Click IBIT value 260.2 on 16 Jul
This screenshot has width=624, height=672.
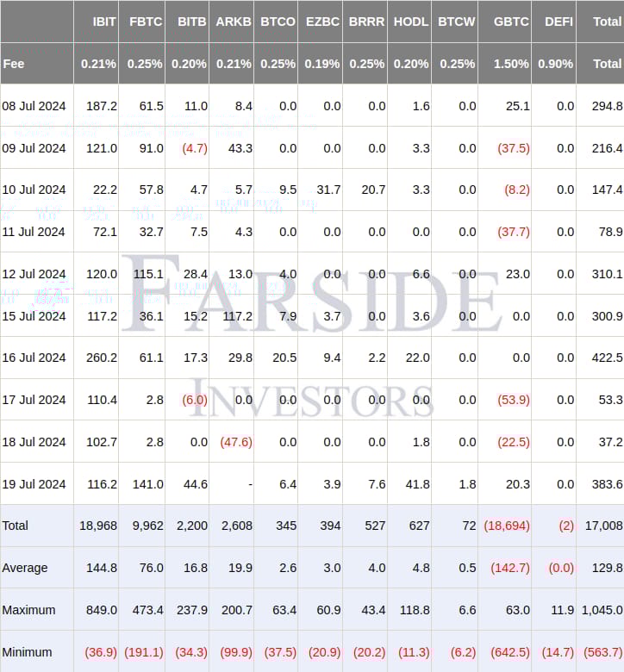[102, 358]
